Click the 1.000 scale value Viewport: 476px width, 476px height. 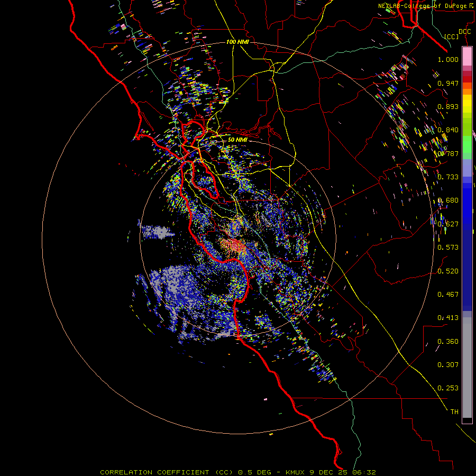[x=448, y=59]
